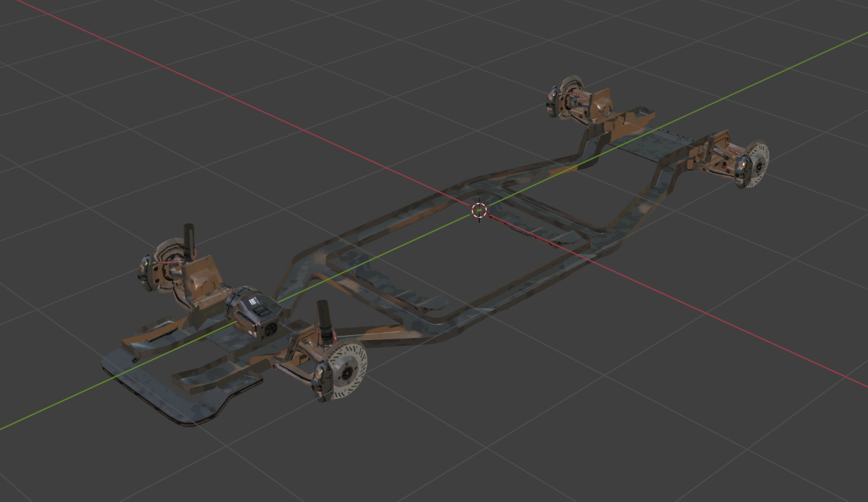Select the electric motor housing with white label

click(254, 311)
